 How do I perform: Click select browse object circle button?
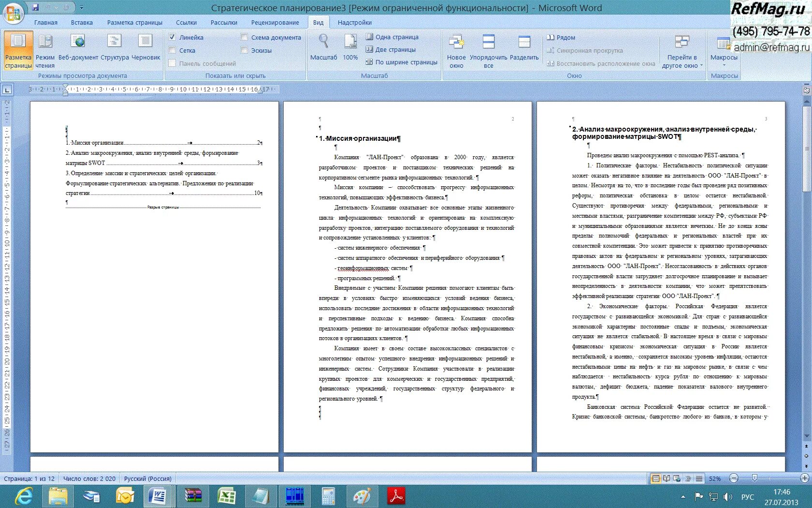(x=806, y=456)
